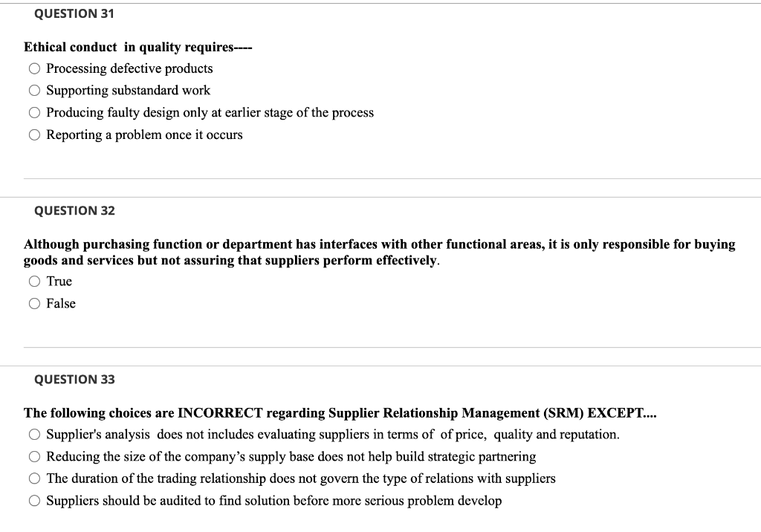The width and height of the screenshot is (761, 532).
Task: Click the purchasing function question statement
Action: [379, 251]
